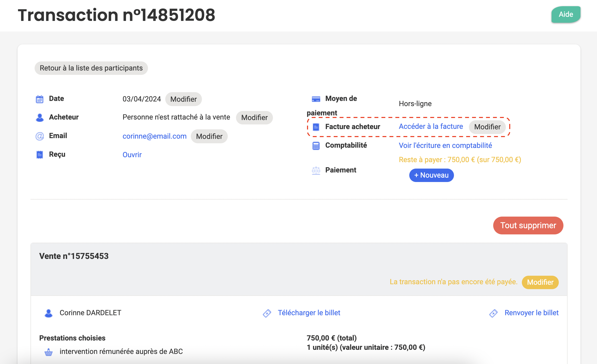This screenshot has height=364, width=597.
Task: Click the Prestations choisies heading
Action: click(x=72, y=338)
